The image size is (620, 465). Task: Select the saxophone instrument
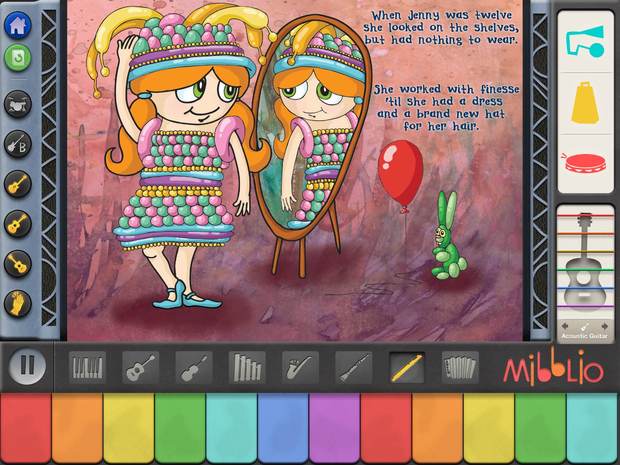299,367
